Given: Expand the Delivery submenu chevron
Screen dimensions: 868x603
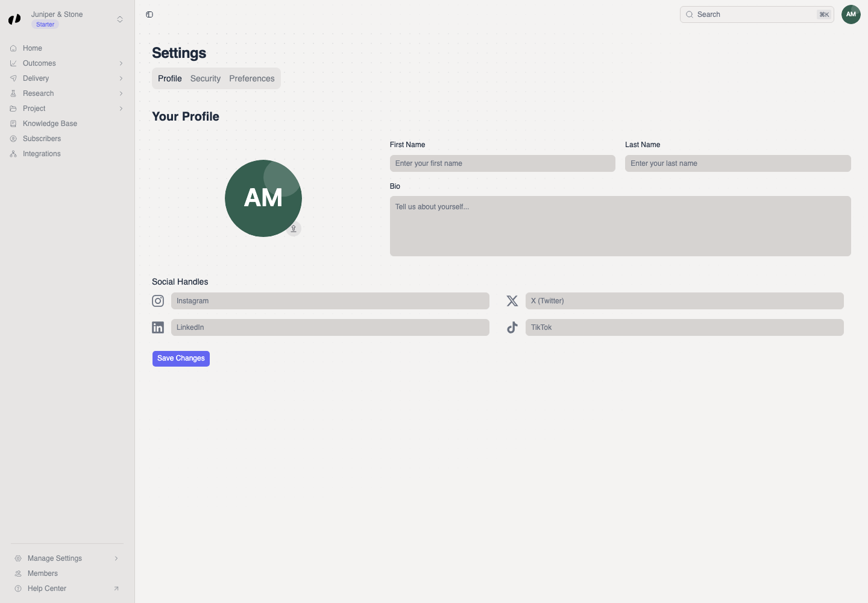Looking at the screenshot, I should [121, 78].
